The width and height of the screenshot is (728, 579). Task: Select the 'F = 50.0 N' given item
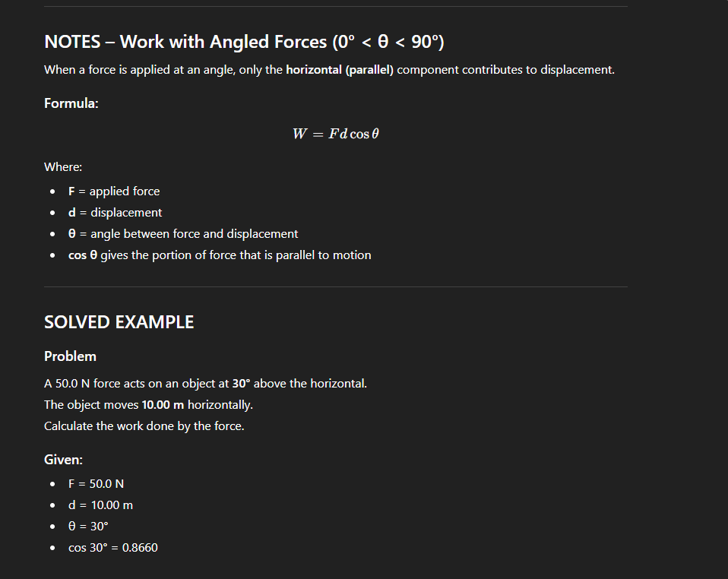(96, 484)
